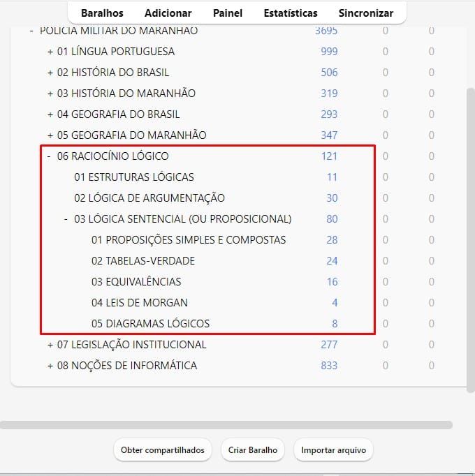
Task: Expand the 03 HISTÓRIA DO MARANHÃO deck
Action: coord(50,94)
